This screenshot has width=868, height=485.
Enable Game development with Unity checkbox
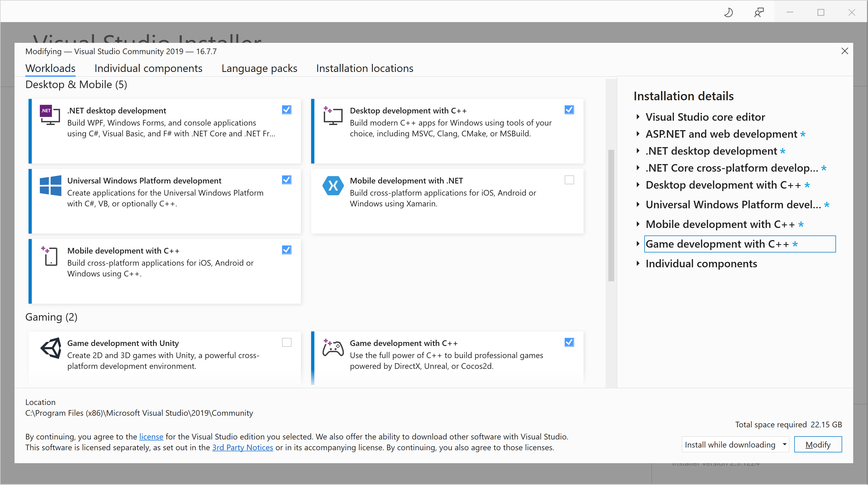287,342
